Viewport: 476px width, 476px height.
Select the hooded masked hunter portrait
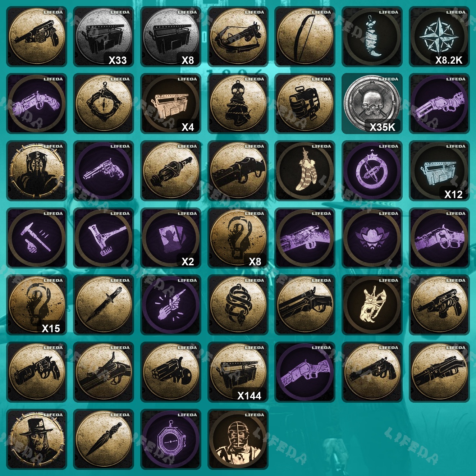pos(37,170)
